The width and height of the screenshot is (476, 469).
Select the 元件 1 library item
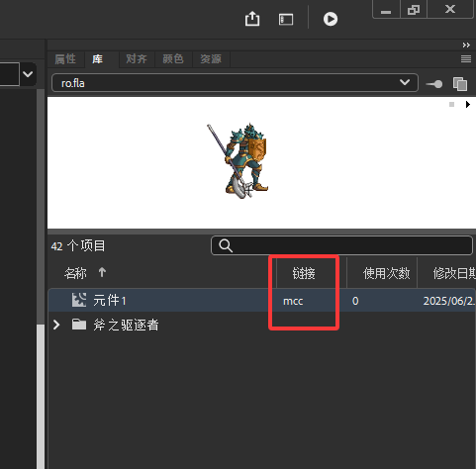pos(261,301)
